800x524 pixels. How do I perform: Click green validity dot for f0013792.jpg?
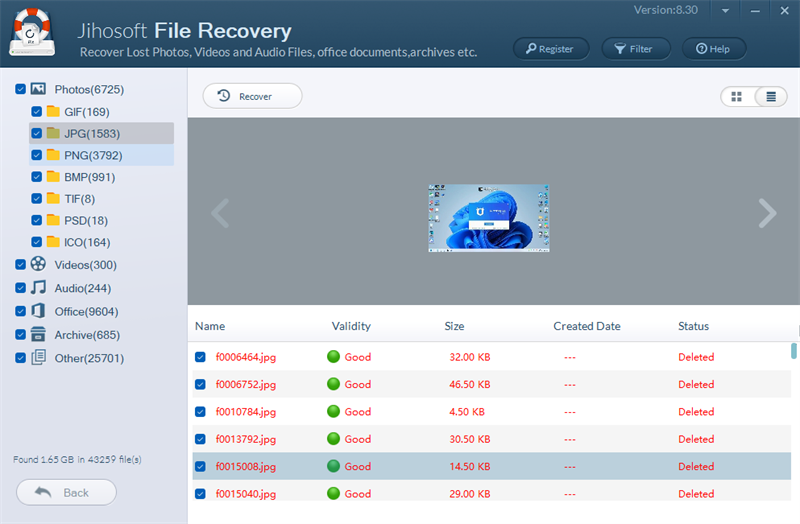[333, 439]
